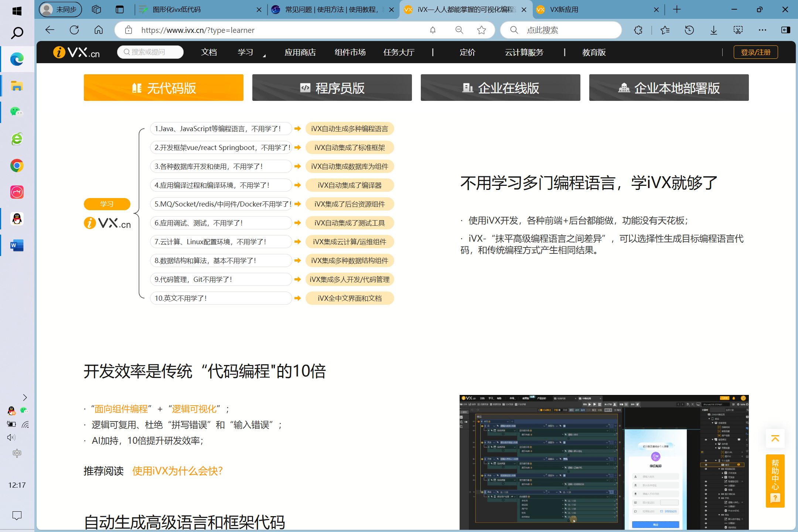The image size is (798, 532).
Task: Open the workspaces icon beside the profile
Action: point(96,10)
